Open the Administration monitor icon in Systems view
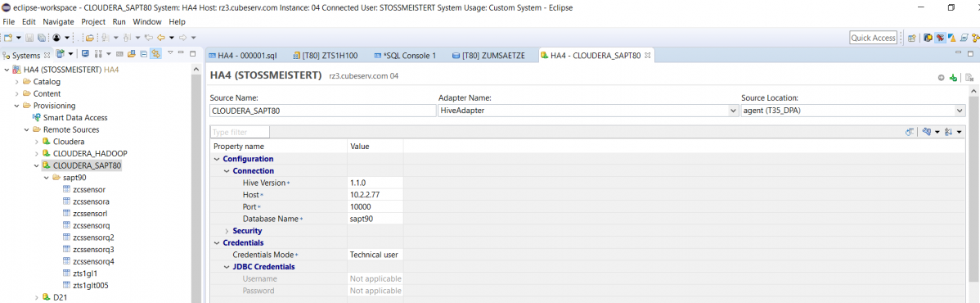Viewport: 980px width, 303px height. pos(85,54)
